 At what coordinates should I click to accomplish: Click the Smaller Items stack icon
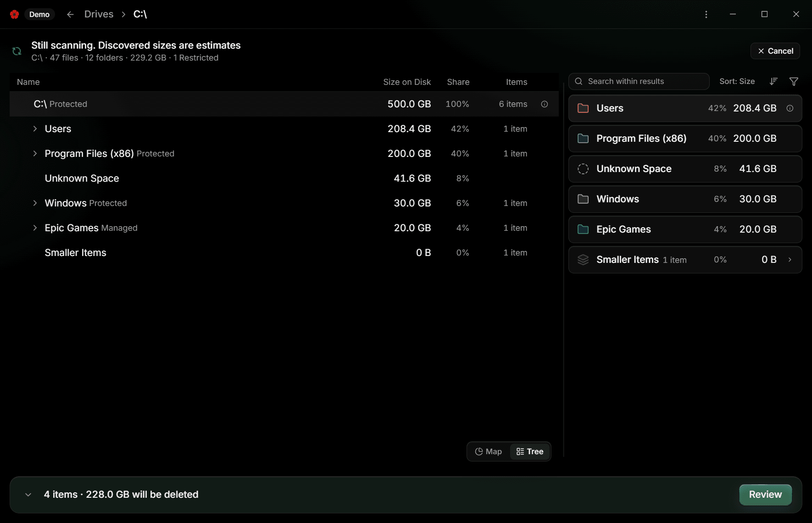point(583,260)
